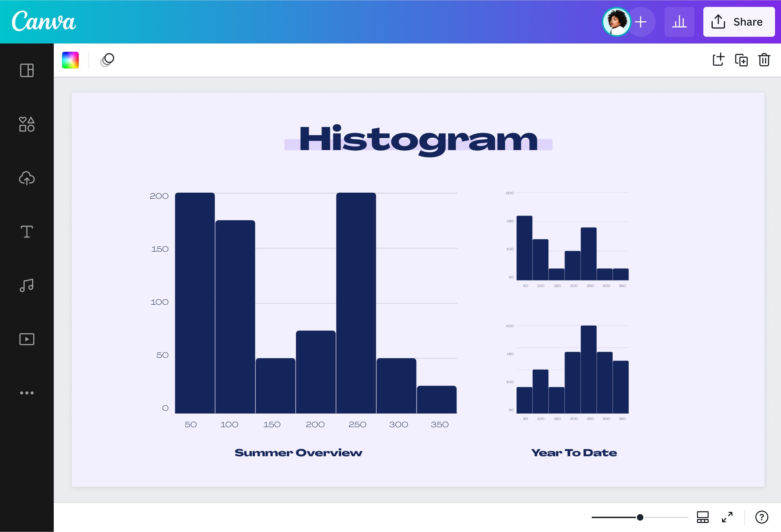
Task: Open the Text tool panel
Action: click(27, 232)
